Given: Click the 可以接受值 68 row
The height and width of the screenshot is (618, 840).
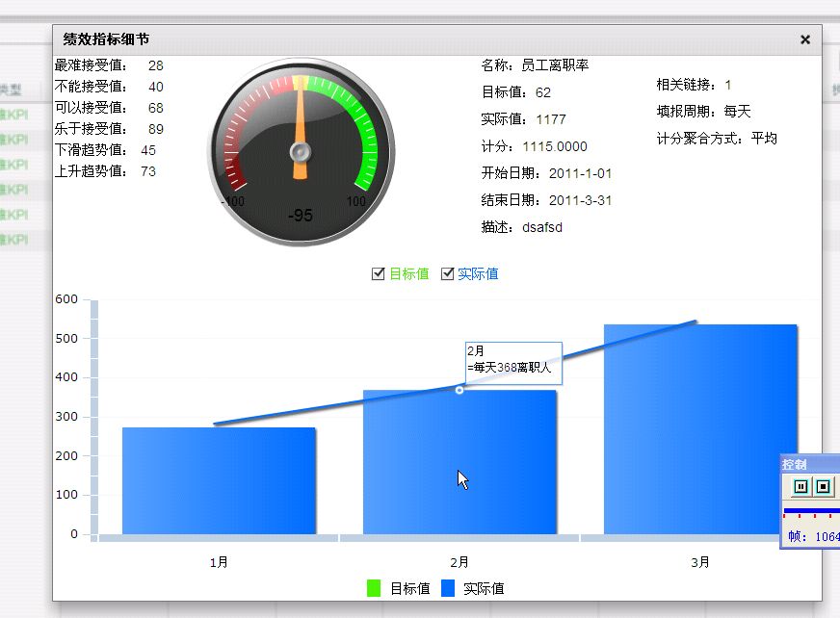Looking at the screenshot, I should pyautogui.click(x=109, y=108).
